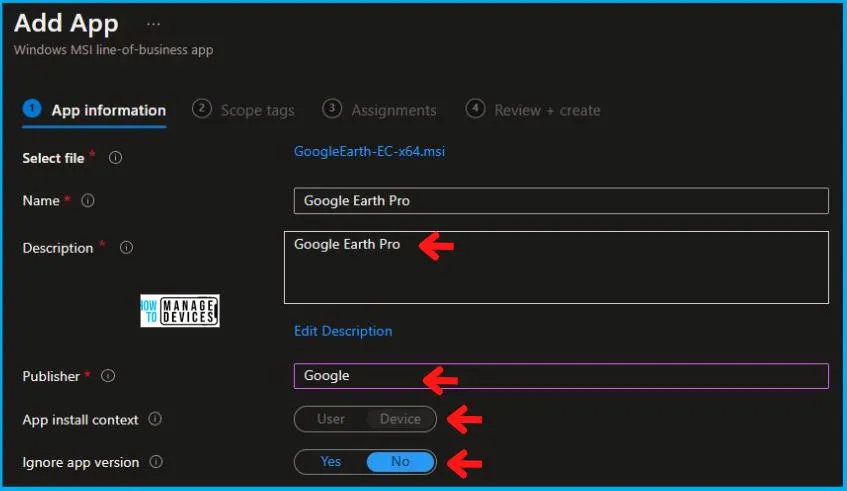Click the Description label

pyautogui.click(x=58, y=248)
